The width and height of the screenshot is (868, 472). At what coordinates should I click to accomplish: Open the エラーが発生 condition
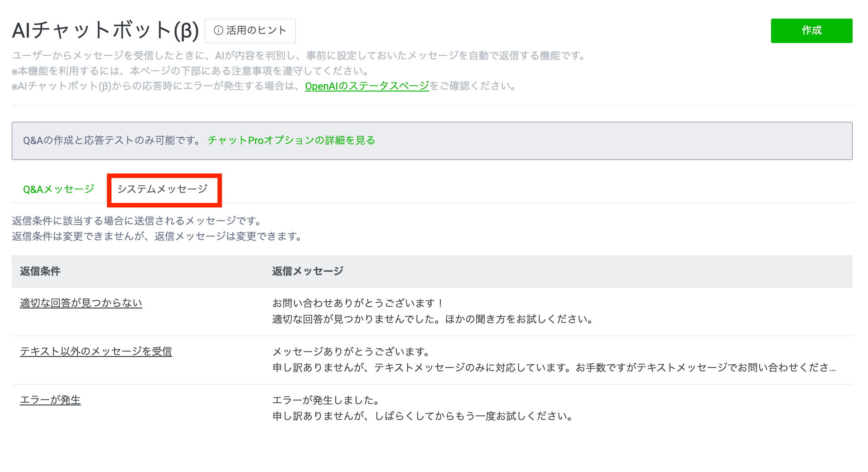[50, 400]
